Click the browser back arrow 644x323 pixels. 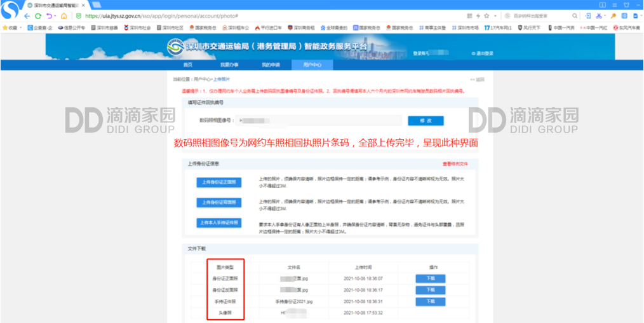pyautogui.click(x=27, y=16)
